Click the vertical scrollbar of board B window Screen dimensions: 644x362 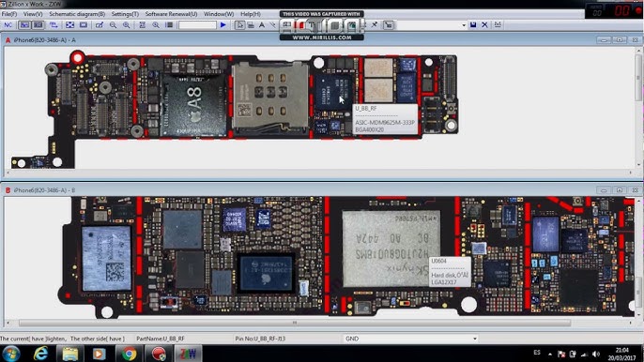pyautogui.click(x=639, y=293)
